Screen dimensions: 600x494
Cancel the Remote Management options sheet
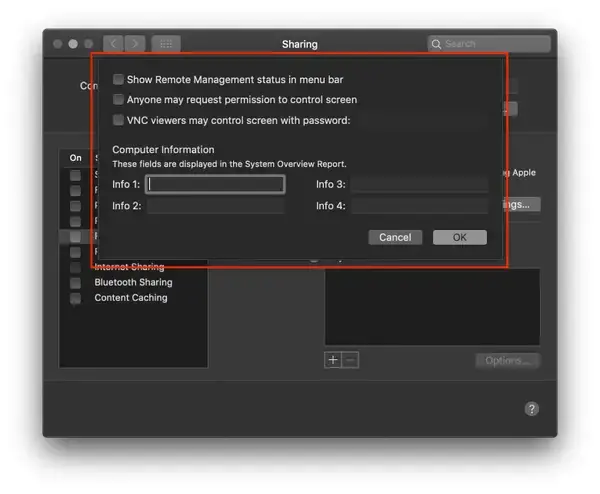(x=395, y=237)
